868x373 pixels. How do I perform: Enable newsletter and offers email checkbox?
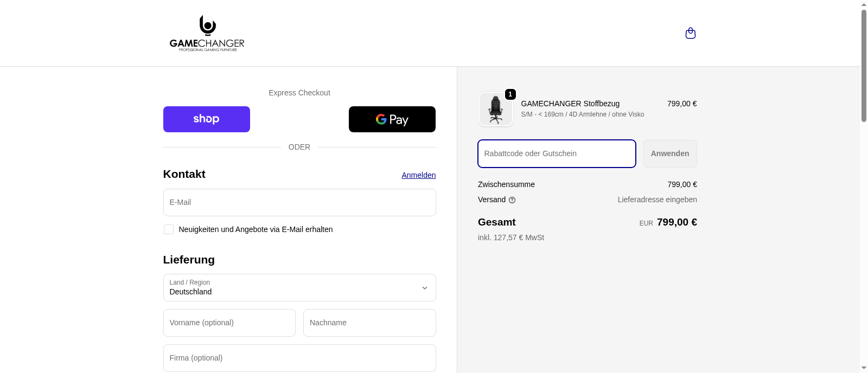tap(169, 229)
